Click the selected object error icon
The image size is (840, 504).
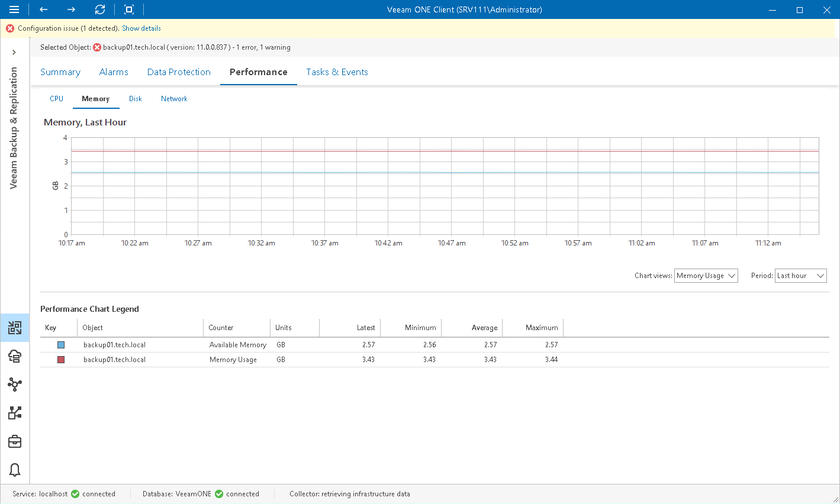coord(97,47)
